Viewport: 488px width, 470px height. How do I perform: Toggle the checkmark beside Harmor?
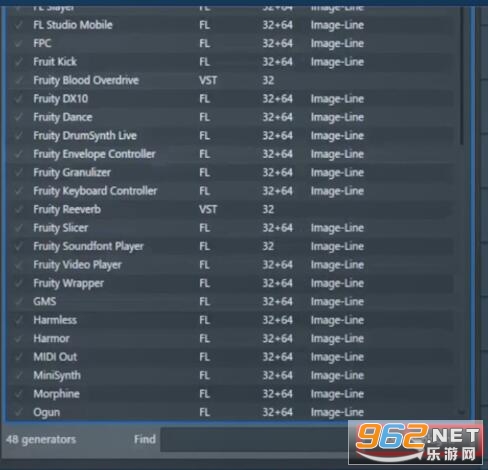(x=19, y=339)
